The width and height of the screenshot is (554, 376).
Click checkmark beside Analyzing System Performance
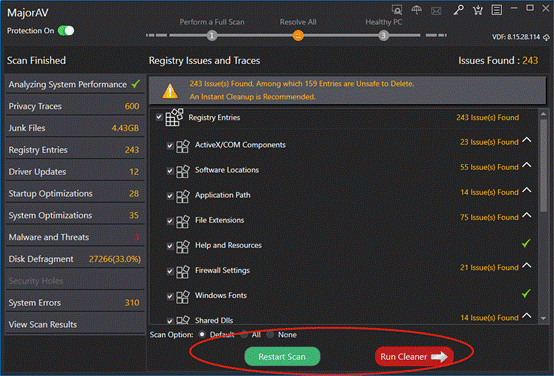[136, 84]
